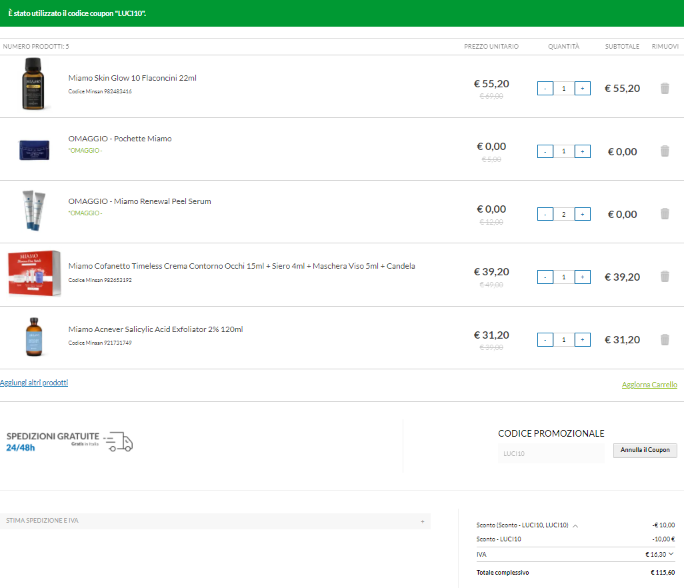Click Annulla il Coupon button

[645, 451]
